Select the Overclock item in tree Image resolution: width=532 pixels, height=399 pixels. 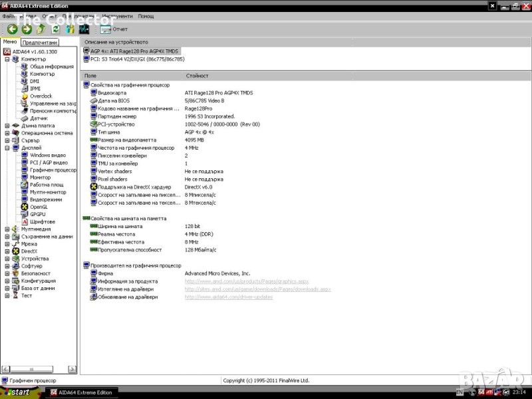[40, 96]
